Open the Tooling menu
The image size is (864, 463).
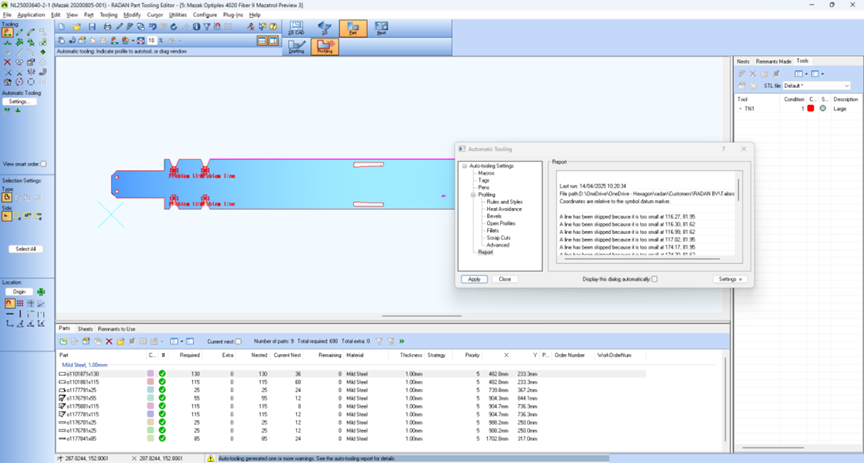tap(109, 15)
